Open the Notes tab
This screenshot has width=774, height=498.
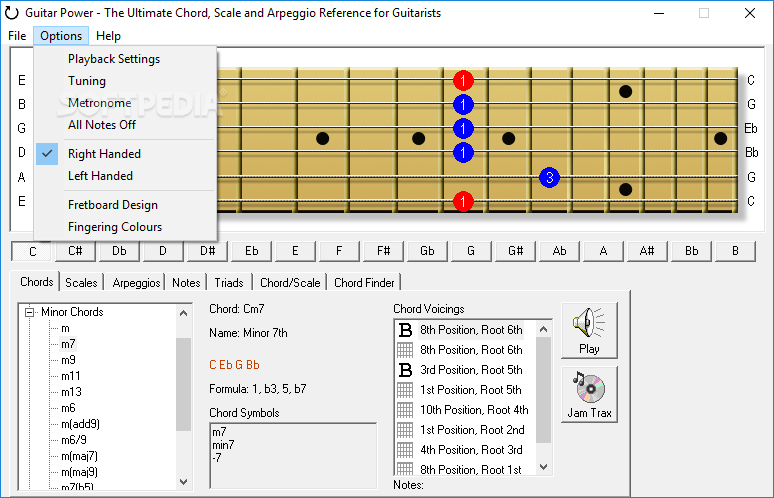click(186, 283)
